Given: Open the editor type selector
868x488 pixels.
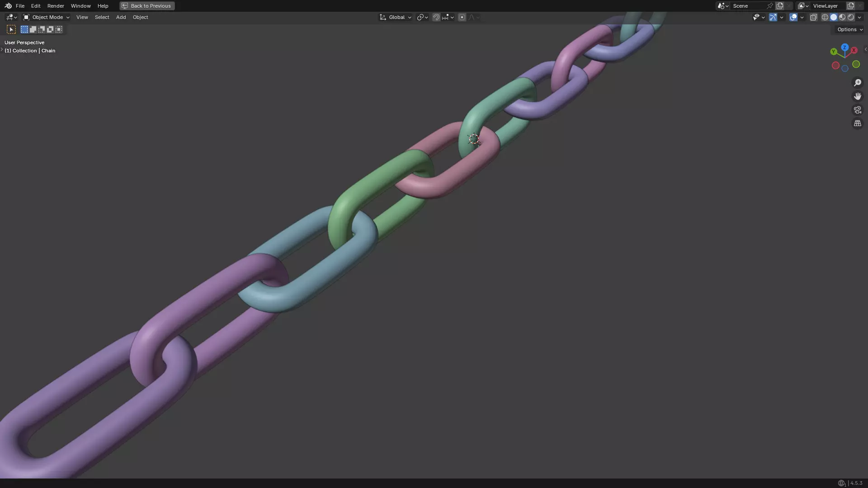Looking at the screenshot, I should pyautogui.click(x=11, y=17).
